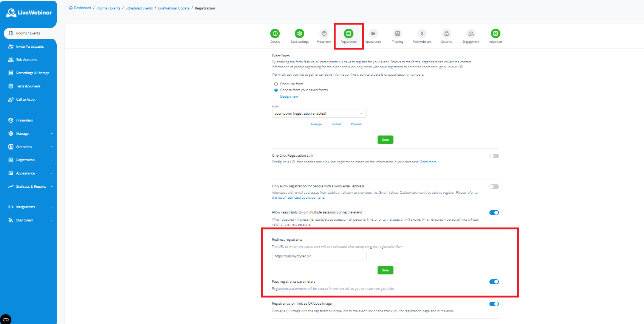
Task: Open the Tracking chart icon
Action: [397, 34]
